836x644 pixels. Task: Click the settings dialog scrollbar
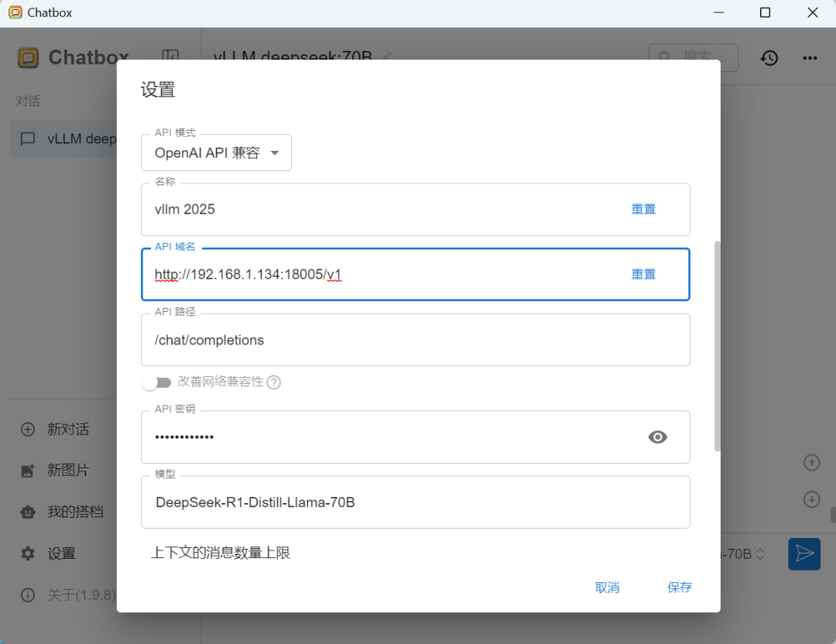pyautogui.click(x=717, y=333)
